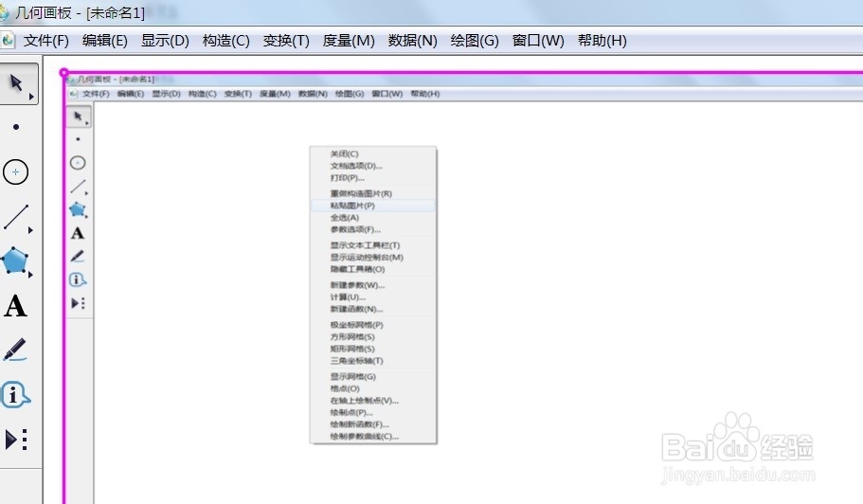Click the small marker tool inside pasted picture

tap(77, 257)
